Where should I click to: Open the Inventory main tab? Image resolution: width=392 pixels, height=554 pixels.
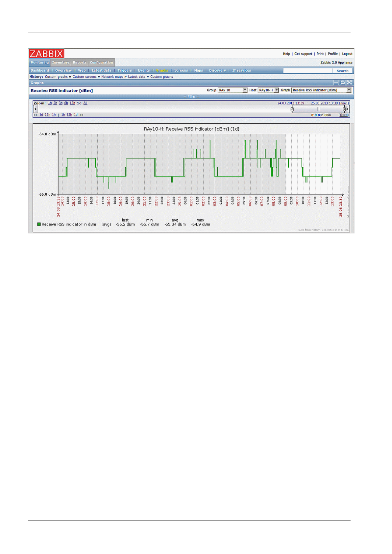[x=61, y=62]
